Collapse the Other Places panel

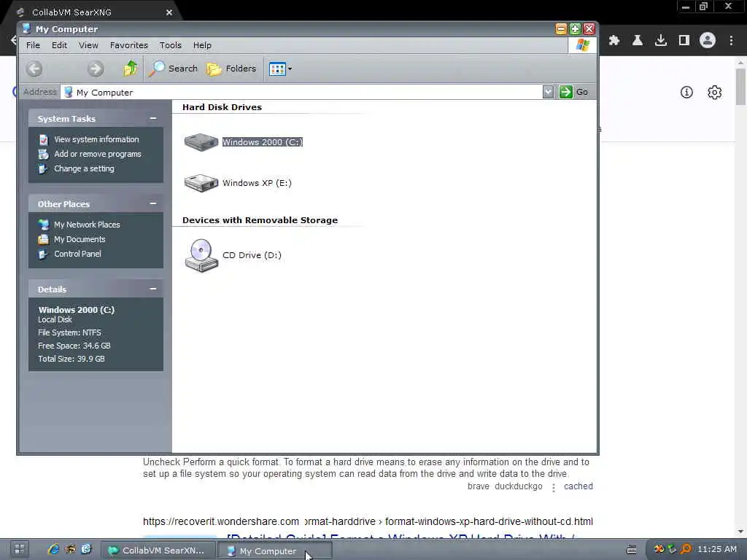(x=153, y=203)
